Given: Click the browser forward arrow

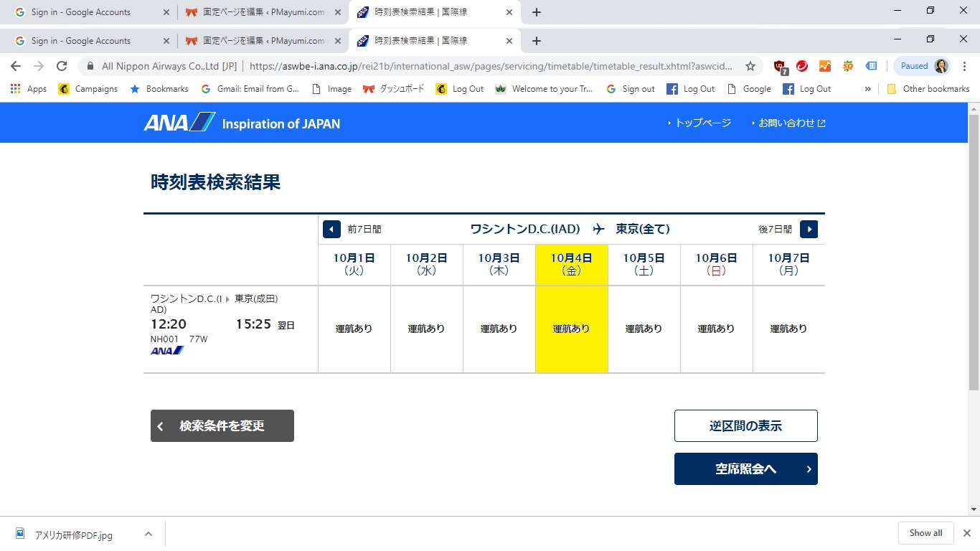Looking at the screenshot, I should (x=39, y=66).
